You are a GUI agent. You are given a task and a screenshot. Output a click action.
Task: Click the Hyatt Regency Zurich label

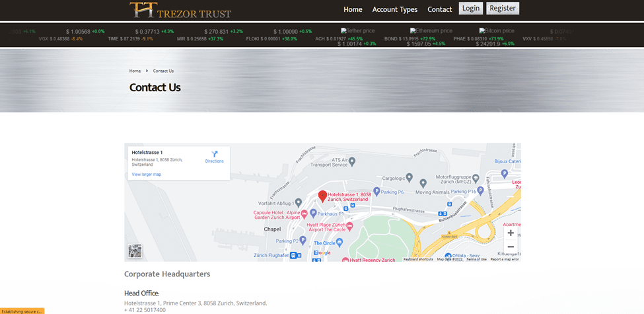(x=372, y=260)
